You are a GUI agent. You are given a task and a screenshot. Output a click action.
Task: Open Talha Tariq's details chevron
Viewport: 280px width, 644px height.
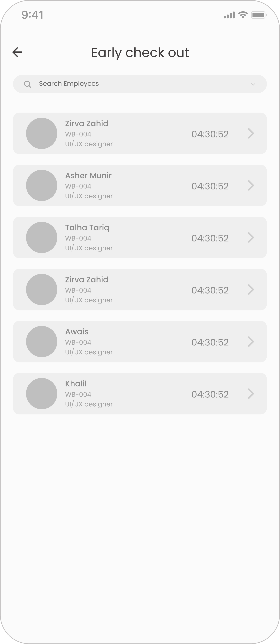coord(251,237)
